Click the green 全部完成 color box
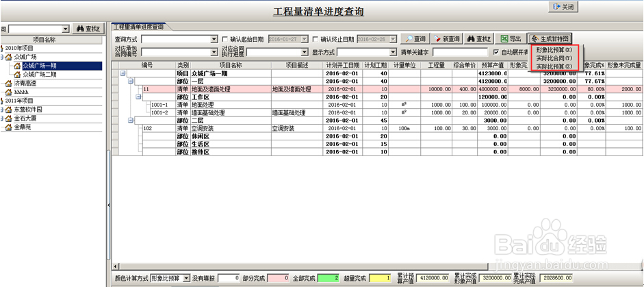644x287 pixels. pyautogui.click(x=329, y=278)
